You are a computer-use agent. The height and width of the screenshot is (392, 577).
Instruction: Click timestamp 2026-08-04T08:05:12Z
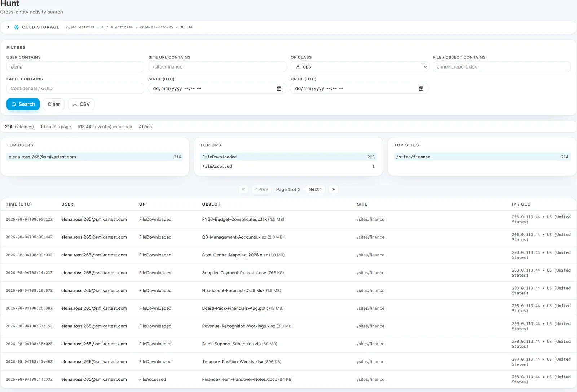[x=29, y=219]
